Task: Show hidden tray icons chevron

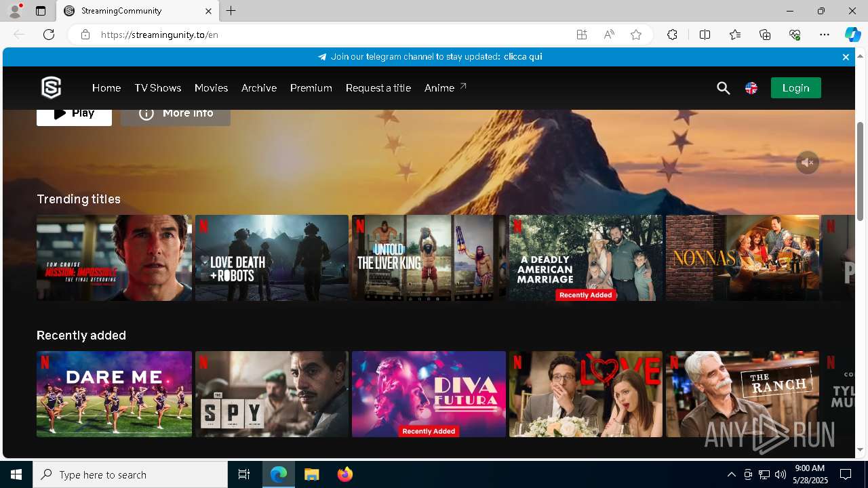Action: pos(731,474)
